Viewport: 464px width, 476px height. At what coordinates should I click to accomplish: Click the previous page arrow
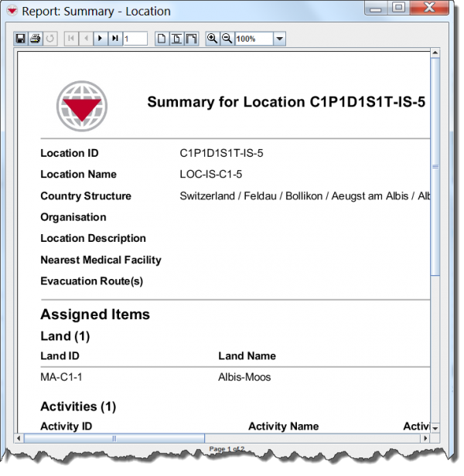point(86,39)
